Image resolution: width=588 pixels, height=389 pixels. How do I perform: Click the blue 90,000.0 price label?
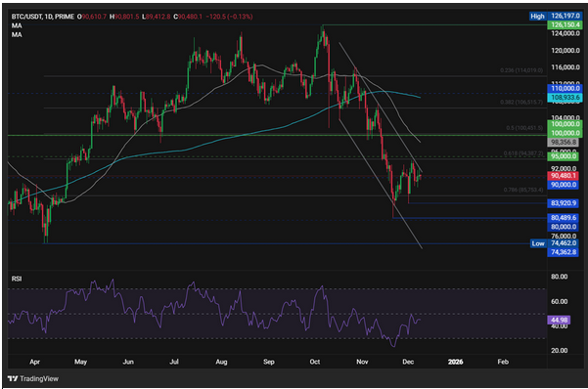coord(563,185)
